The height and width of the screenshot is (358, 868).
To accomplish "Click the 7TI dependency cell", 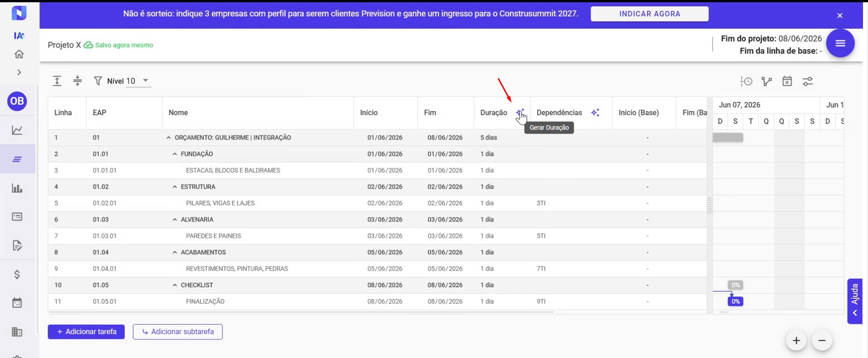I will pyautogui.click(x=541, y=269).
